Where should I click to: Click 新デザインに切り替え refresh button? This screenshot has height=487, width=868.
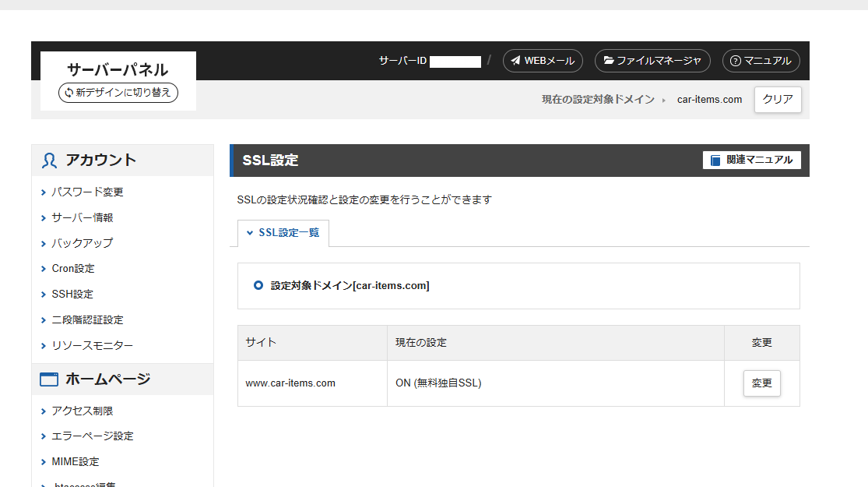click(x=118, y=93)
